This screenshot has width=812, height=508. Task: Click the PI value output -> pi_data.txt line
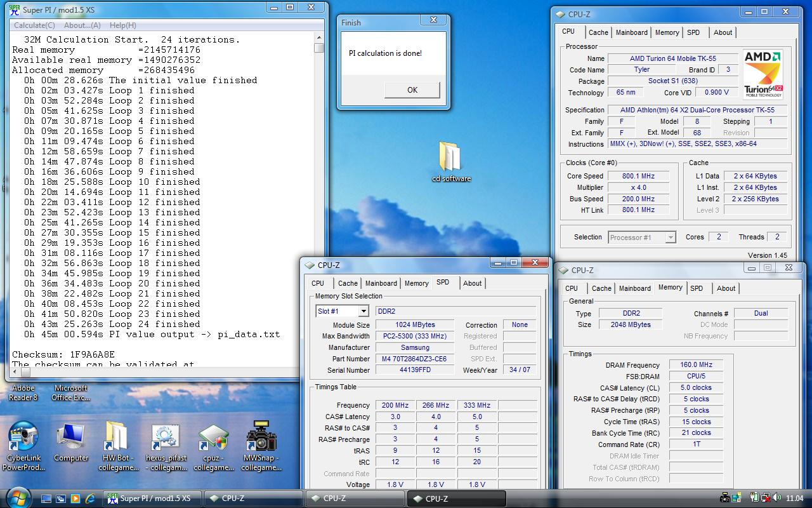152,334
